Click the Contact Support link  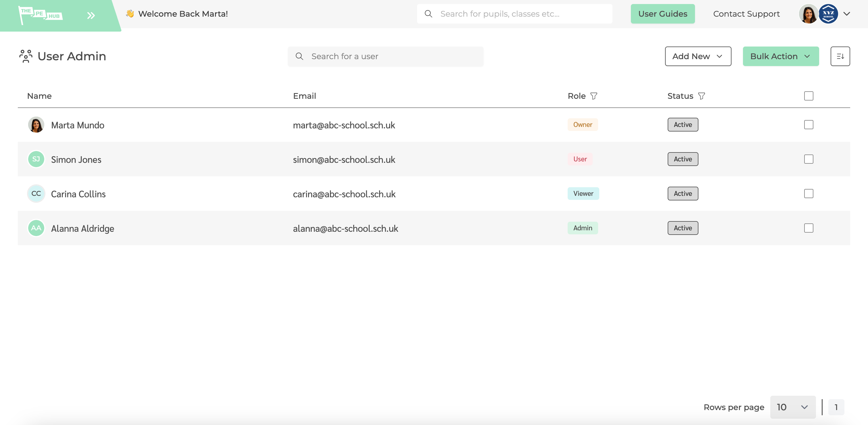pyautogui.click(x=746, y=14)
